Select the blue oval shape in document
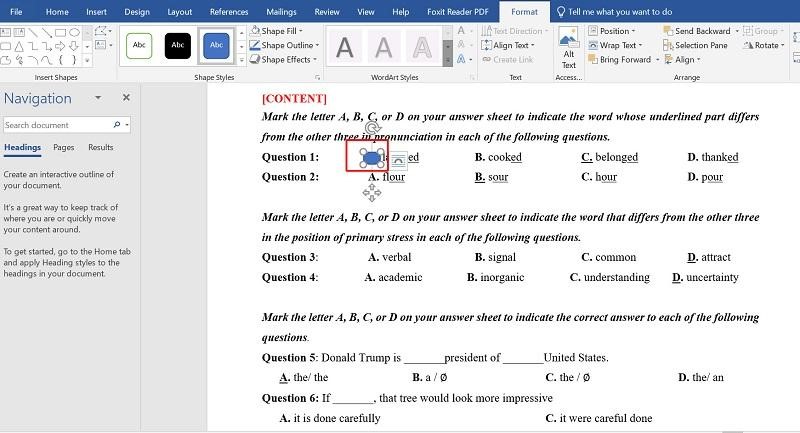 372,158
